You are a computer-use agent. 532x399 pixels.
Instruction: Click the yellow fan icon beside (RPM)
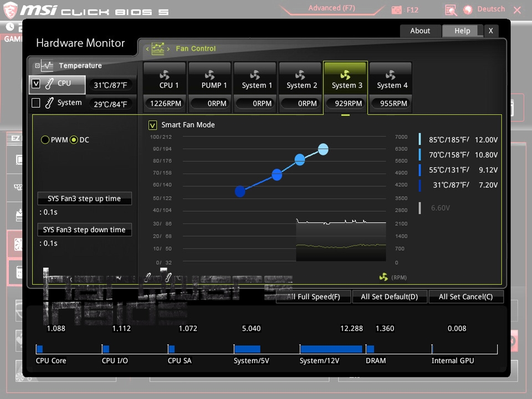[383, 277]
